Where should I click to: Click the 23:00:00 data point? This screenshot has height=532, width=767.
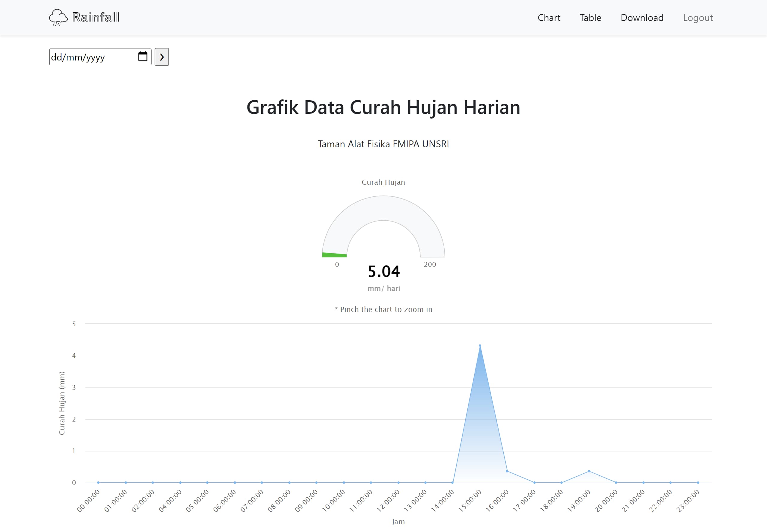[x=697, y=482]
